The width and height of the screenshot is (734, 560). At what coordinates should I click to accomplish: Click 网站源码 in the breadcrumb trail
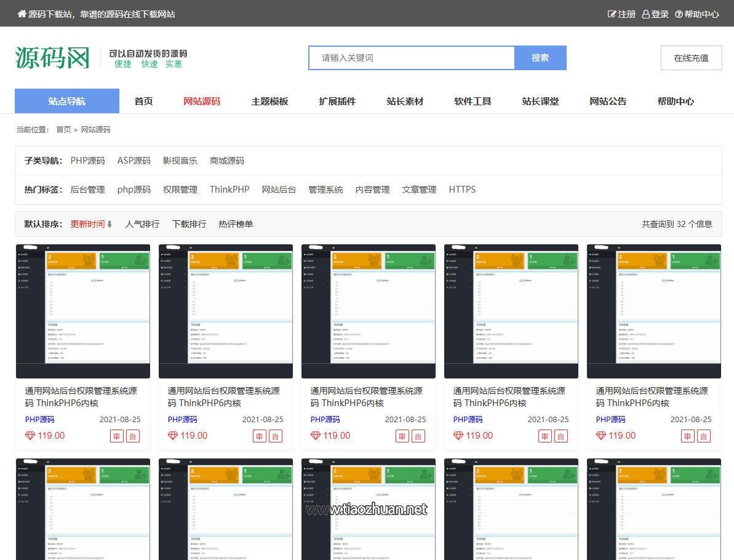(x=95, y=129)
